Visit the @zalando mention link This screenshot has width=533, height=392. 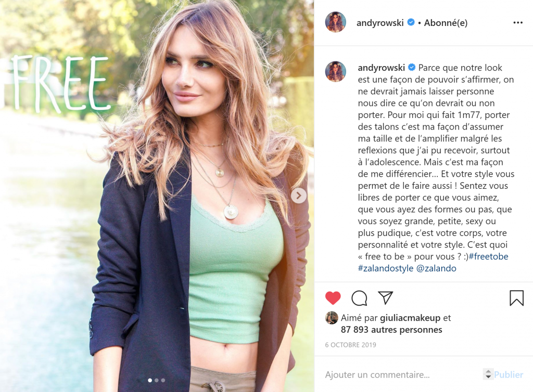[x=436, y=268]
